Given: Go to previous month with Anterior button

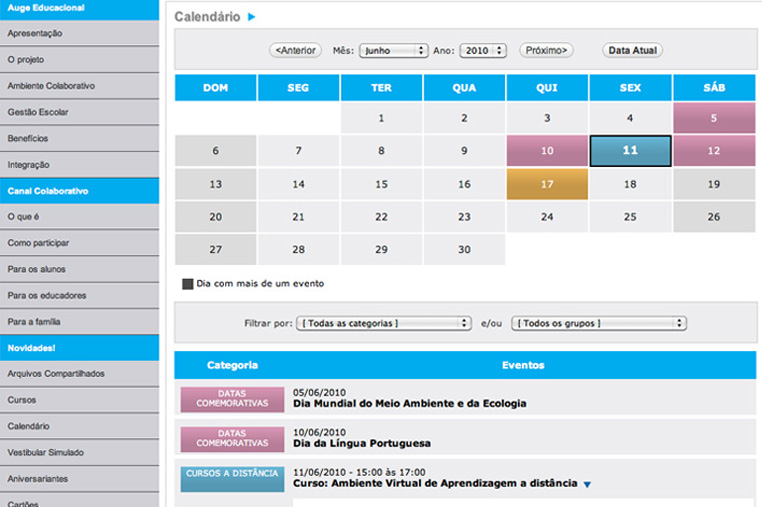Looking at the screenshot, I should (294, 50).
